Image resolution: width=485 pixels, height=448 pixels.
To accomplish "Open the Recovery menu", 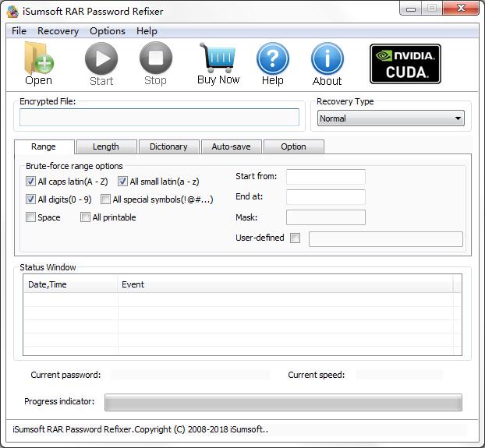I will click(x=58, y=31).
